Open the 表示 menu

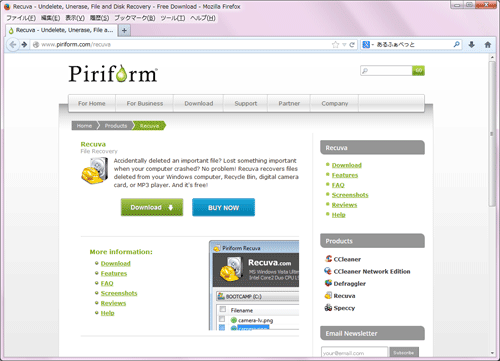[75, 18]
